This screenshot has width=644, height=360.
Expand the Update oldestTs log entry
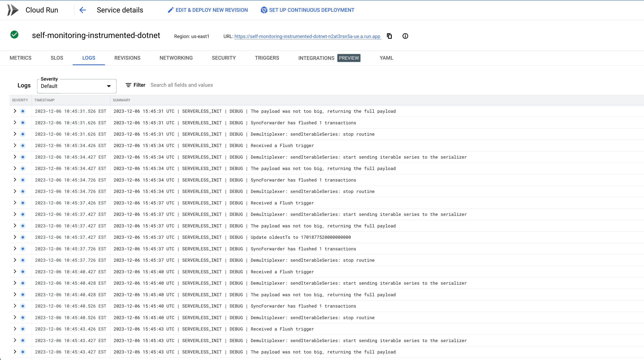[x=15, y=237]
